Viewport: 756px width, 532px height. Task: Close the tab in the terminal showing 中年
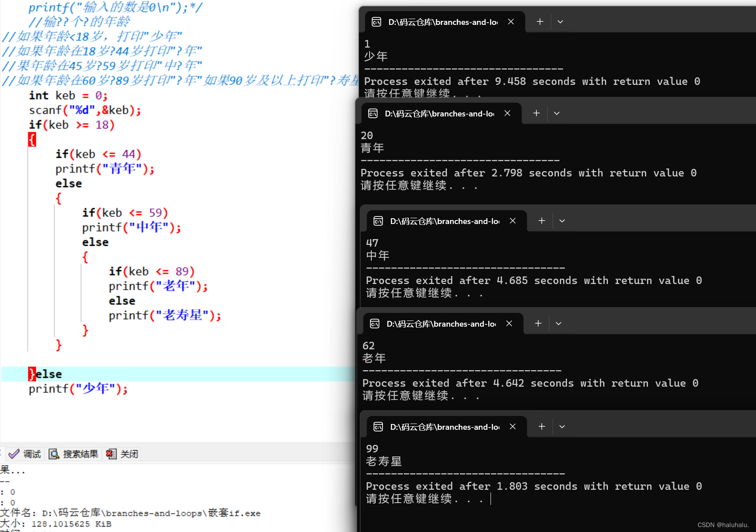(x=513, y=220)
